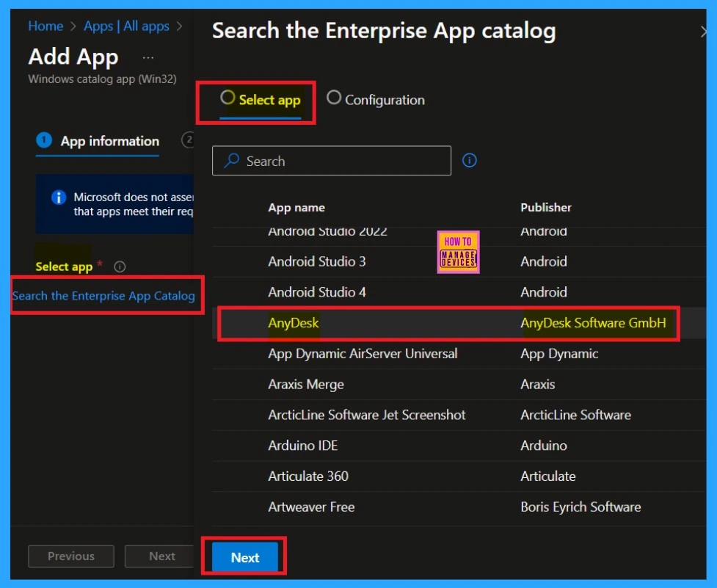Select the Android Studio 4 row
Screen dimensions: 717x588
(x=459, y=292)
